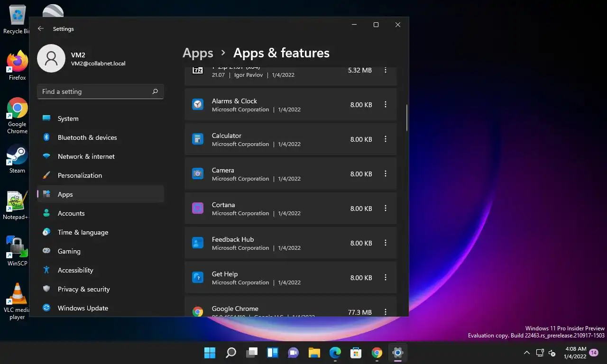Select Accounts in the sidebar

[x=101, y=213]
